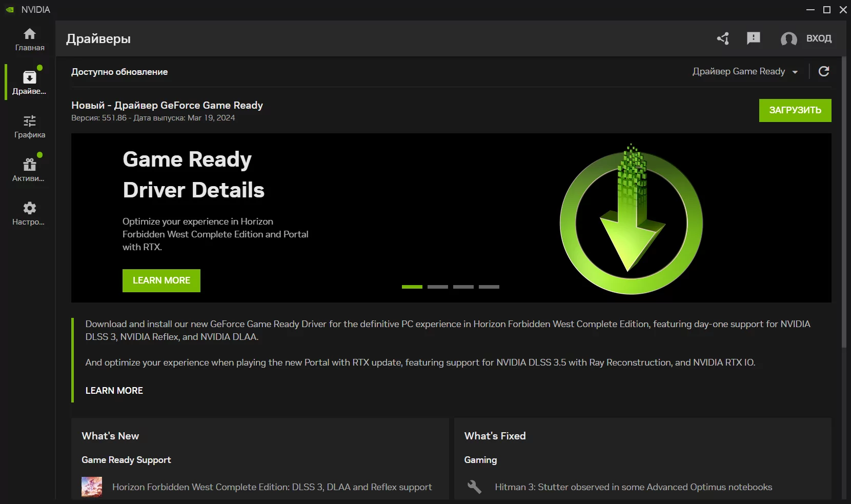The image size is (851, 504).
Task: Click the user avatar icon
Action: 788,39
